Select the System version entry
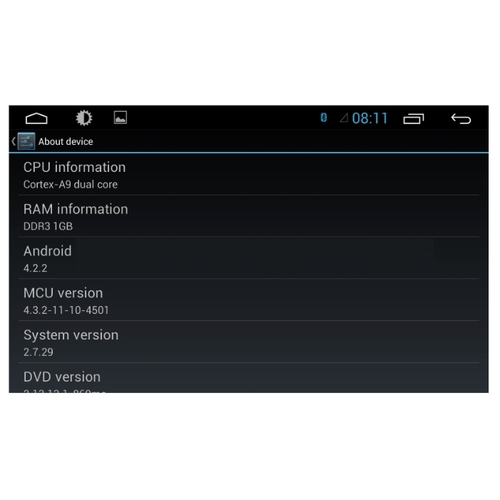The width and height of the screenshot is (500, 500). tap(249, 342)
